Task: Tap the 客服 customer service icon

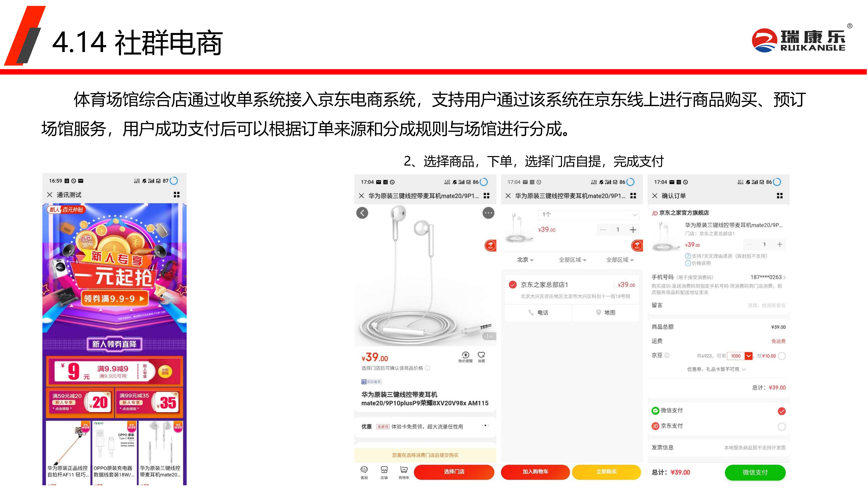Action: (364, 472)
